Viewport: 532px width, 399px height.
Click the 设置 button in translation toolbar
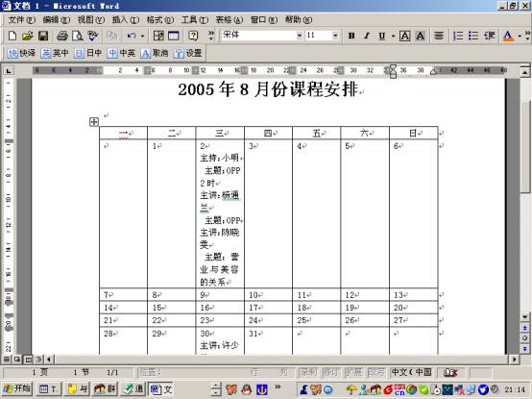[x=188, y=53]
